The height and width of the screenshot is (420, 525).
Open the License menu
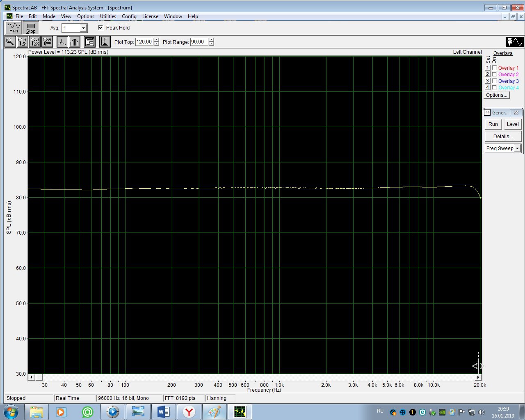150,16
